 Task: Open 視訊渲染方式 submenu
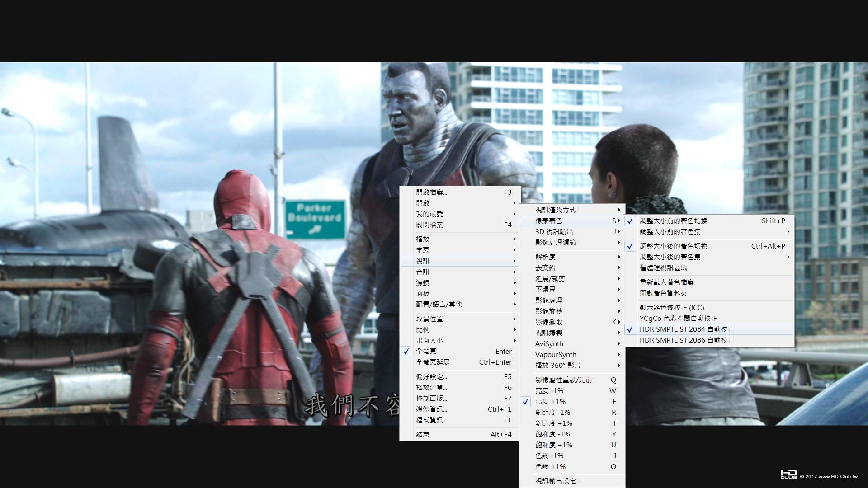(x=556, y=210)
